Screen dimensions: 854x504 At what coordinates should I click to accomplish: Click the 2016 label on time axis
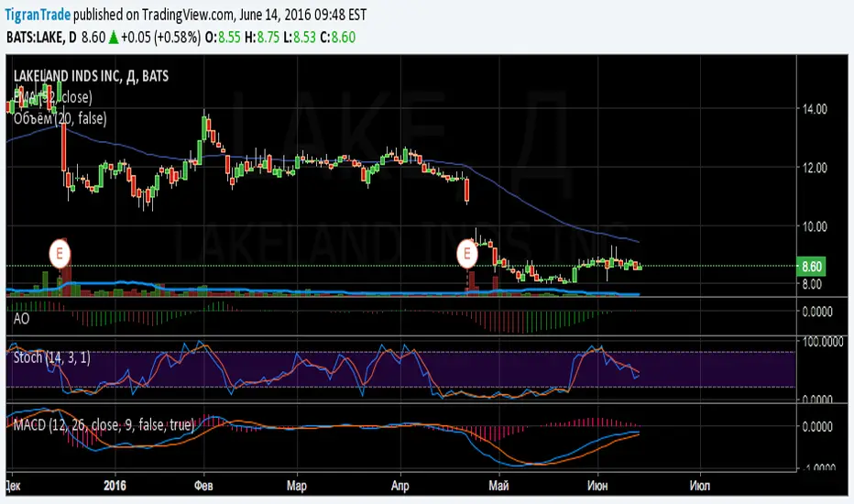(115, 486)
